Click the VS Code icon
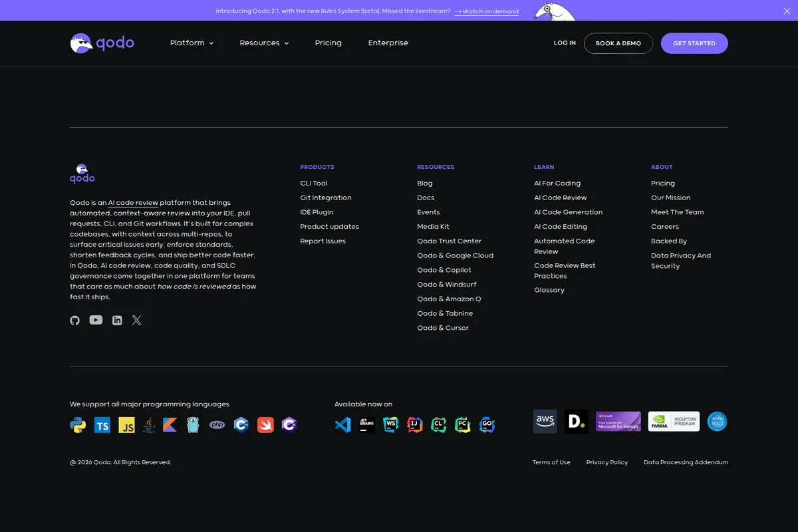This screenshot has height=532, width=798. (342, 424)
